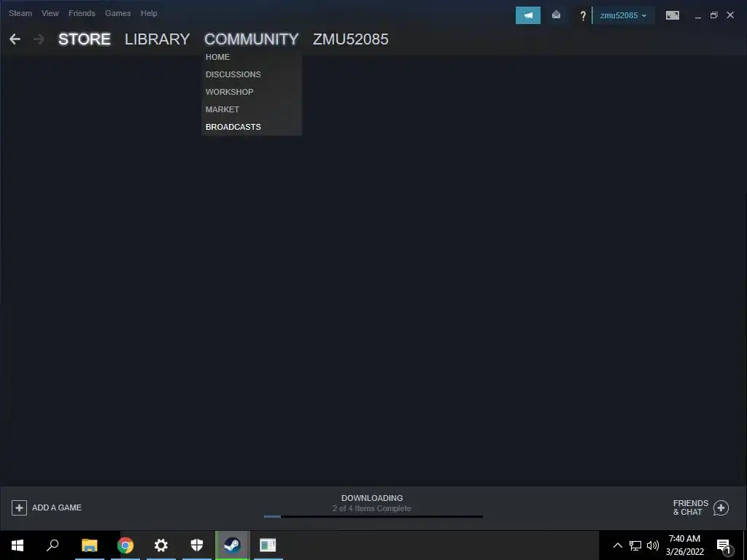This screenshot has height=560, width=747.
Task: Open Windows Security shield in taskbar
Action: 197,545
